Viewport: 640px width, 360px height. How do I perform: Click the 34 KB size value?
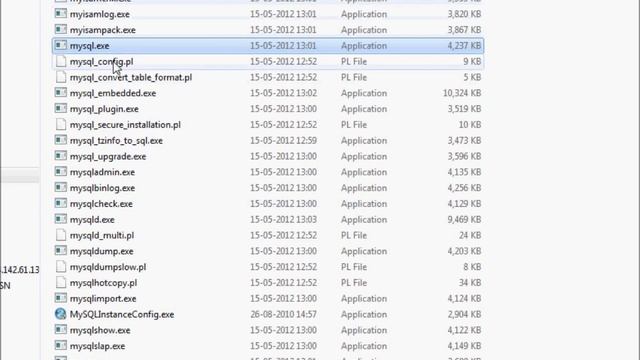[470, 283]
